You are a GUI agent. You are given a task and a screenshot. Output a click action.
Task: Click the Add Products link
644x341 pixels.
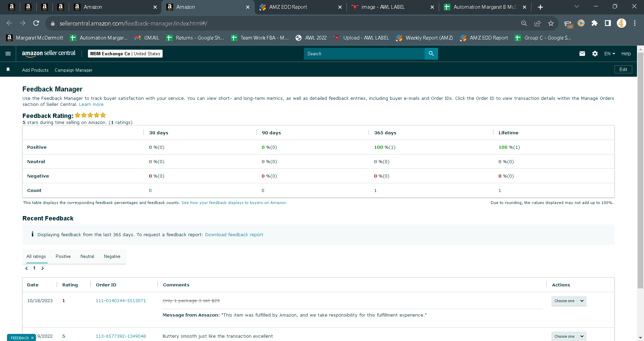35,70
